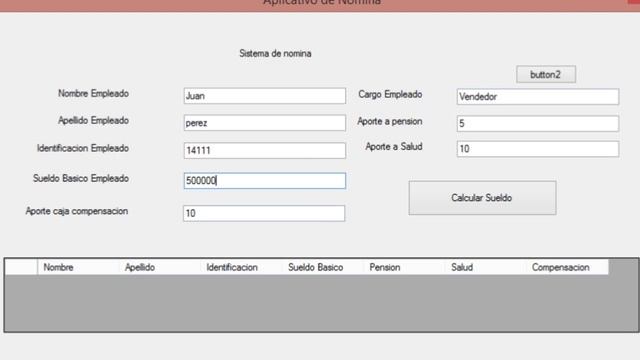This screenshot has width=640, height=360.
Task: Click the Compensacion column header
Action: (568, 267)
